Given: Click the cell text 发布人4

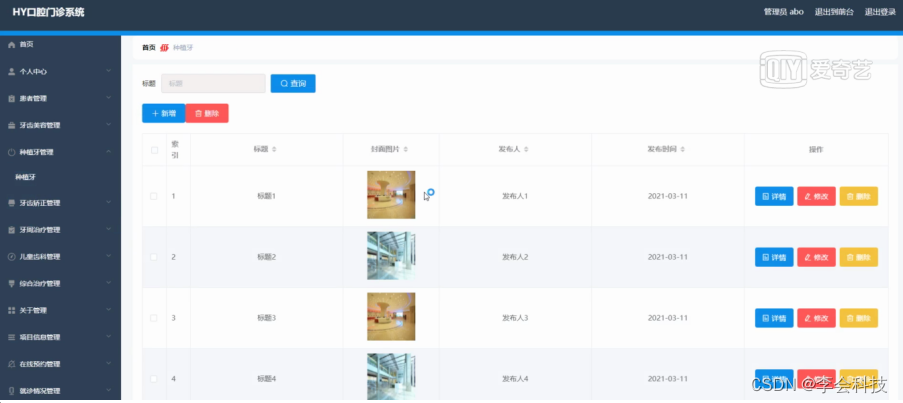Looking at the screenshot, I should tap(515, 379).
